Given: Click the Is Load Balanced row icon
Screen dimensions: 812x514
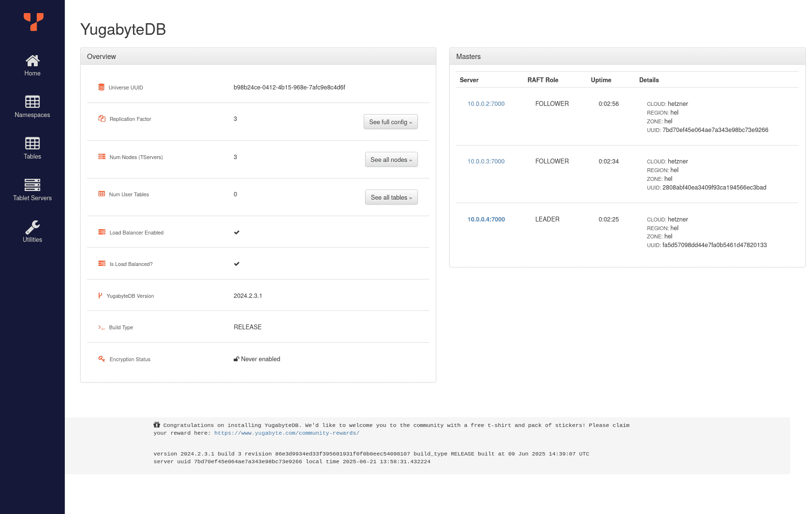Looking at the screenshot, I should coord(102,264).
